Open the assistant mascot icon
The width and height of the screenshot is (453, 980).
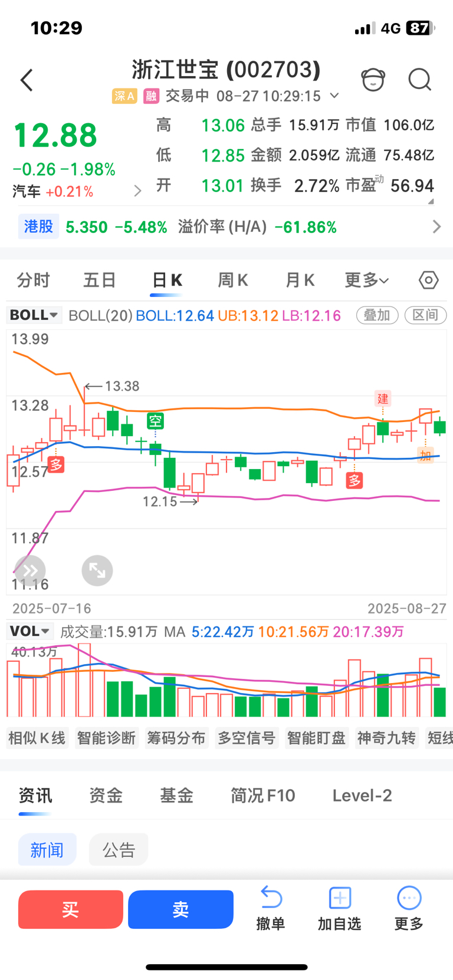(373, 80)
